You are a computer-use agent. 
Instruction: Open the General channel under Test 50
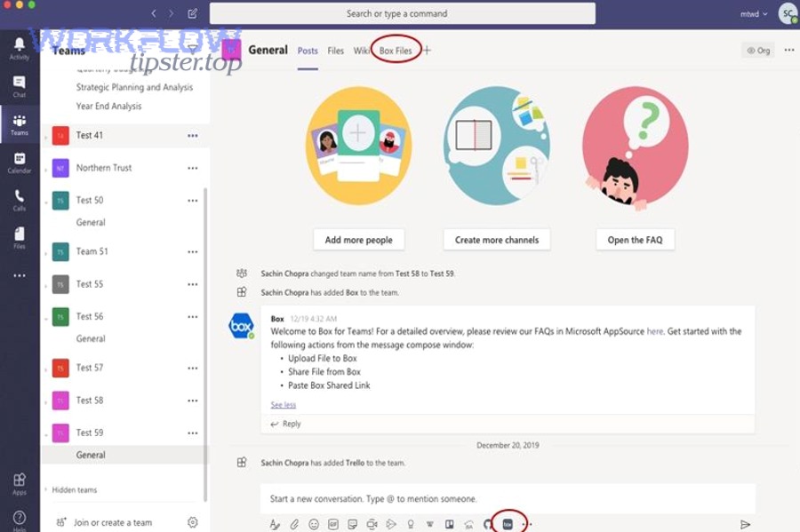(x=91, y=222)
